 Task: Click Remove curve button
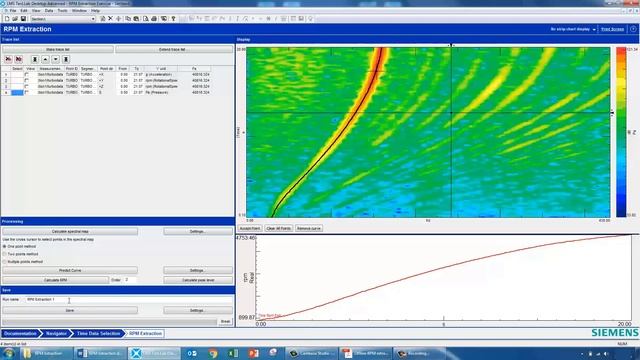[x=309, y=229]
